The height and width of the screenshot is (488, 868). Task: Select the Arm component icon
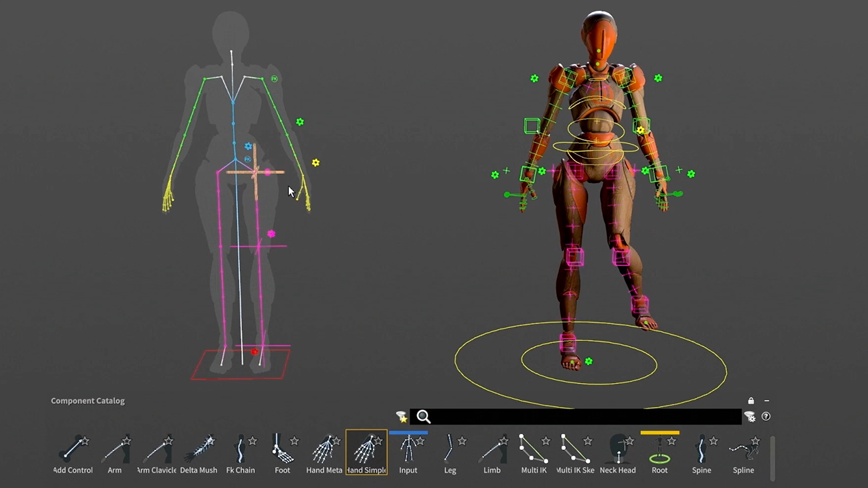coord(115,452)
